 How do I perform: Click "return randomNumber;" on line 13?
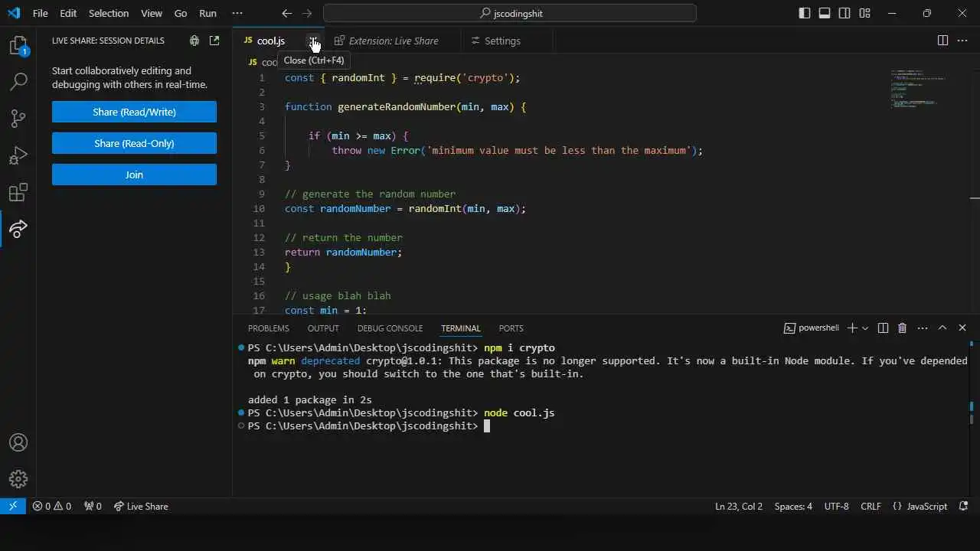tap(343, 252)
